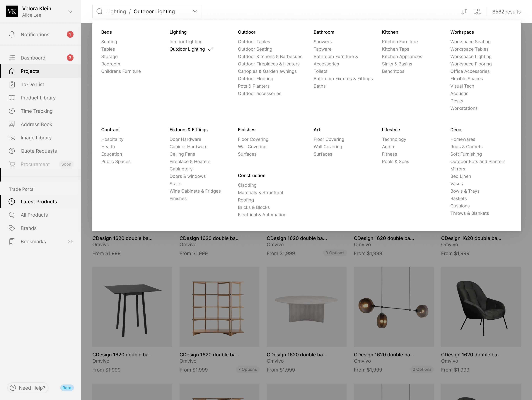Screen dimensions: 532x400
Task: Open sort order arrows icon
Action: [x=464, y=11]
